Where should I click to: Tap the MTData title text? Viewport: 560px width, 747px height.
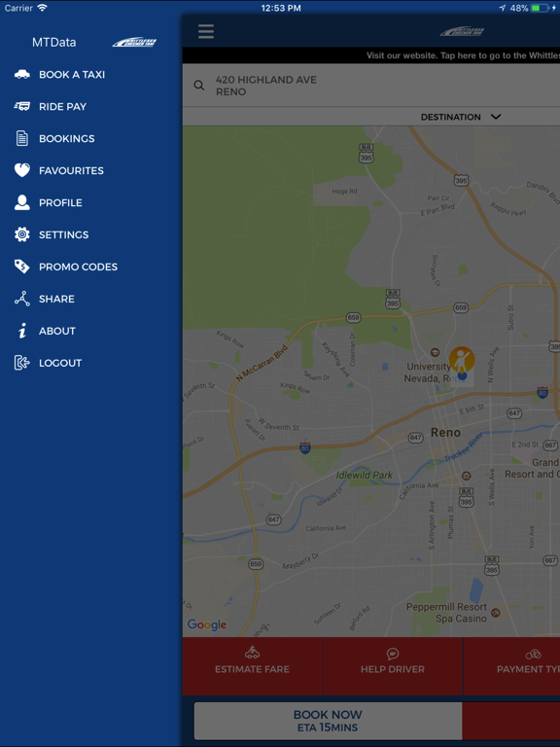(x=53, y=43)
